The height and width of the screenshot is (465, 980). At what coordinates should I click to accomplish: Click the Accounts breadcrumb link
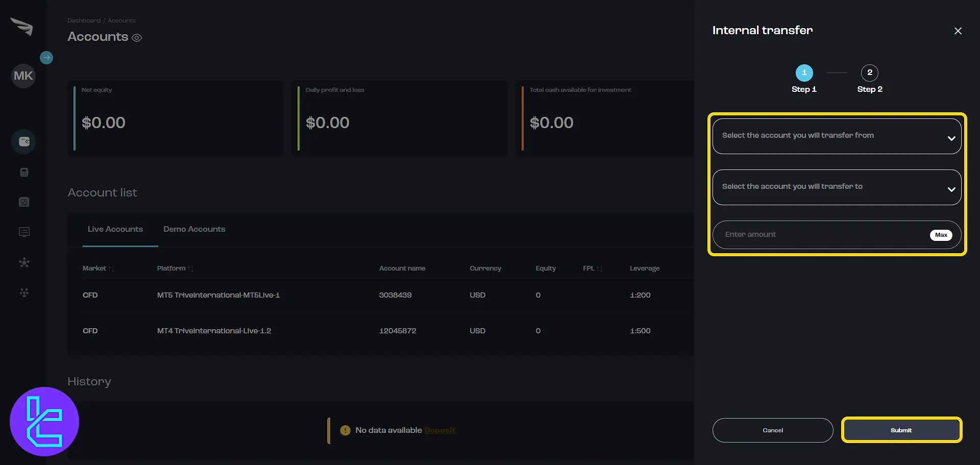(x=121, y=21)
